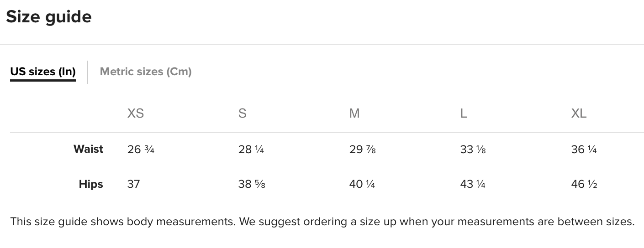The image size is (644, 248).
Task: Switch to the Metric sizes (Cm) tab
Action: tap(146, 72)
